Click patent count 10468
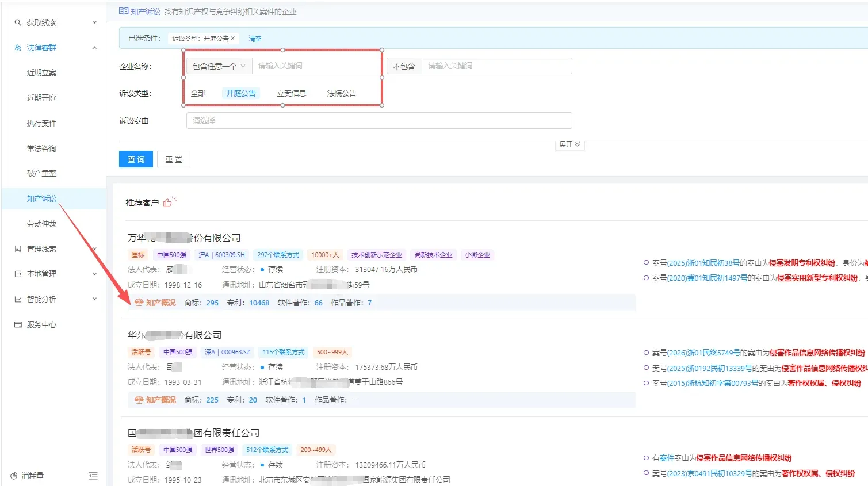Screen dimensions: 868x486 [x=259, y=303]
